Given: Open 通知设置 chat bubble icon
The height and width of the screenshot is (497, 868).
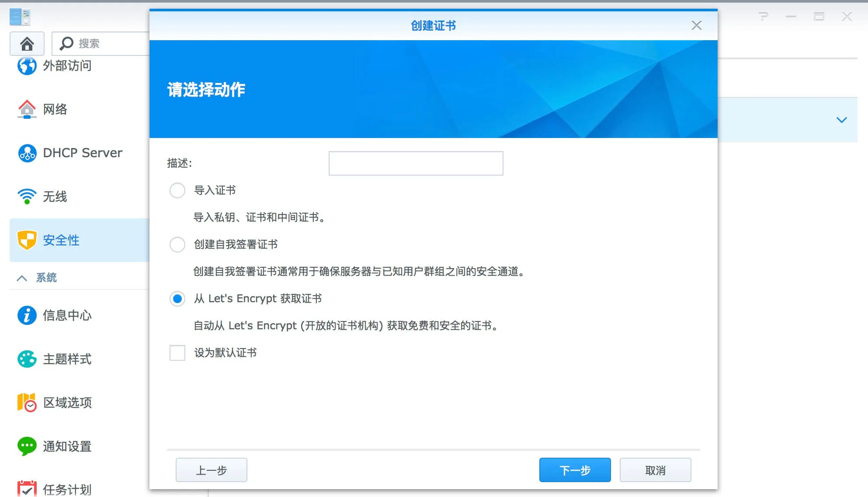Looking at the screenshot, I should 27,446.
